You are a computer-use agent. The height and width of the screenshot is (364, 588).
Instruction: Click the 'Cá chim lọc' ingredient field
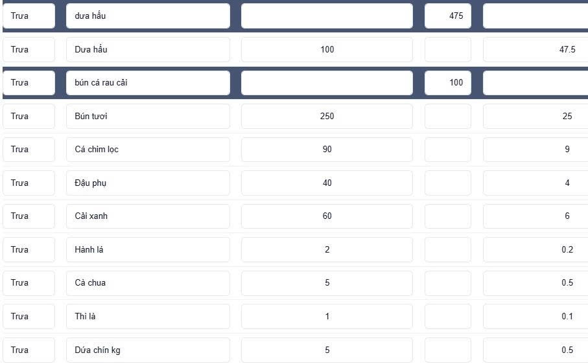tap(148, 150)
